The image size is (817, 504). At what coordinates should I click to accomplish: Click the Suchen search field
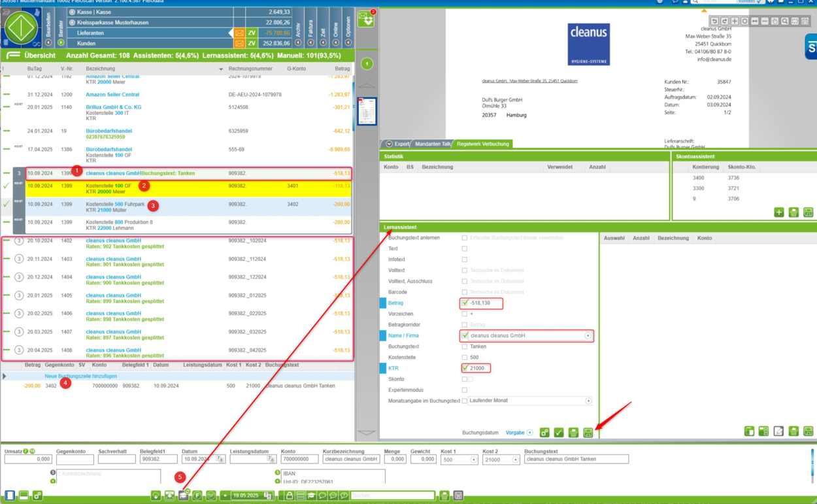click(x=392, y=496)
